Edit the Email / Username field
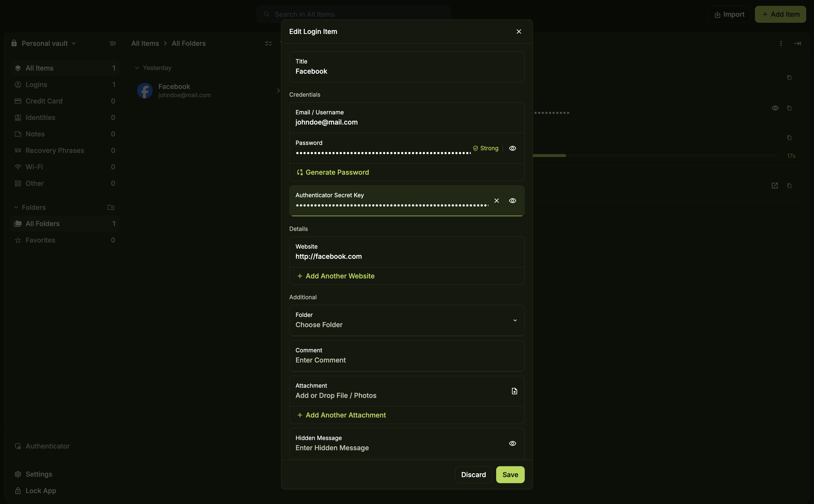Viewport: 814px width, 504px height. coord(407,118)
